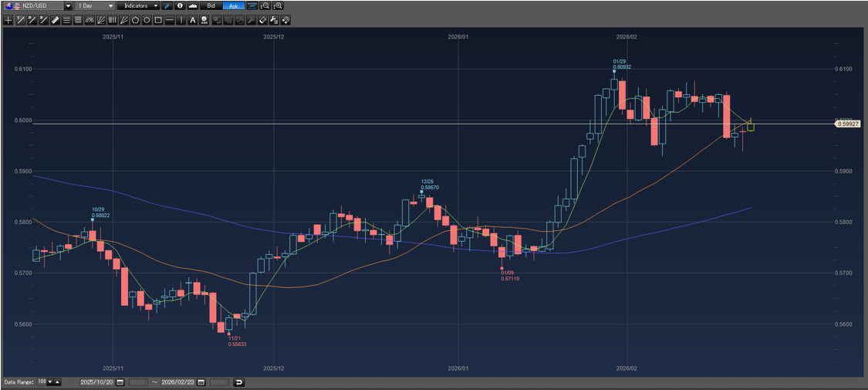Screen dimensions: 868x390
Task: Draw a horizontal line
Action: pyautogui.click(x=170, y=20)
